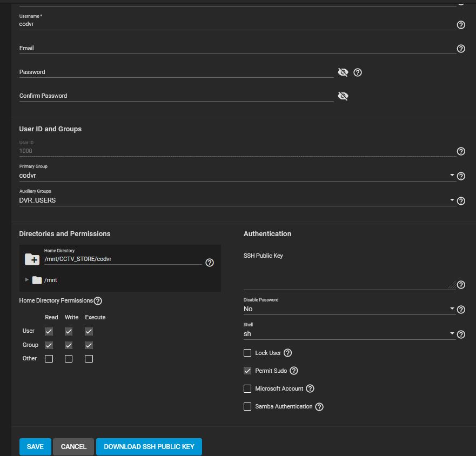The image size is (476, 456).
Task: Click the Save button
Action: click(x=35, y=447)
